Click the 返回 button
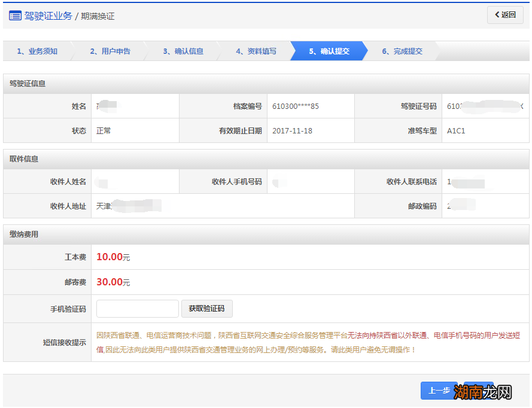This screenshot has width=532, height=408. tap(504, 14)
